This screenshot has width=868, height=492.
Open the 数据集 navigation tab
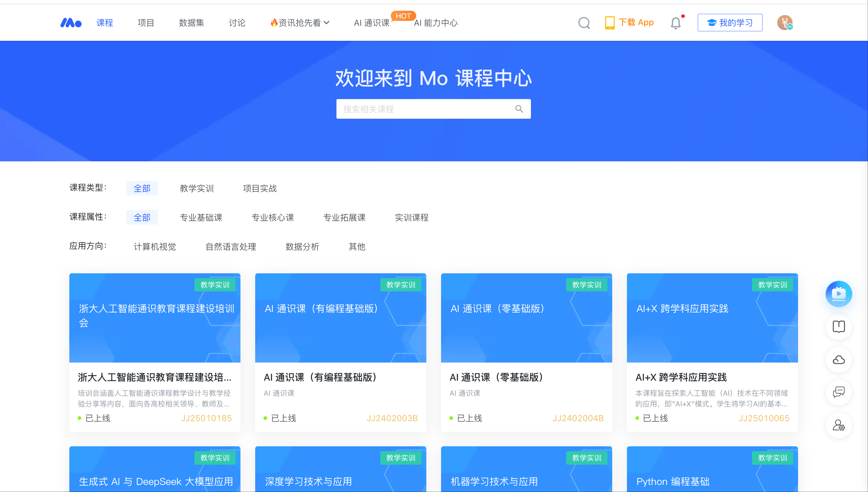pyautogui.click(x=191, y=23)
